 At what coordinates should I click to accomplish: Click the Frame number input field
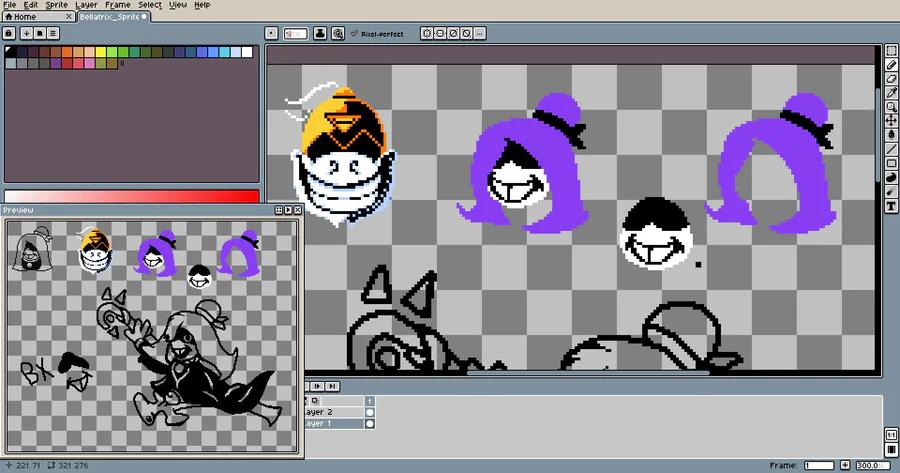819,465
